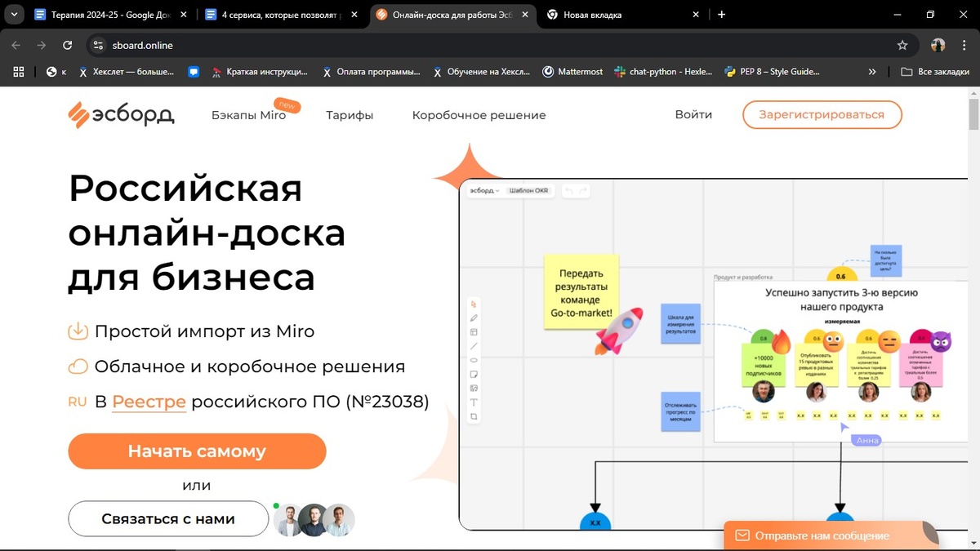Expand the эсборд dropdown on board preview
Image resolution: width=980 pixels, height=551 pixels.
click(x=483, y=190)
